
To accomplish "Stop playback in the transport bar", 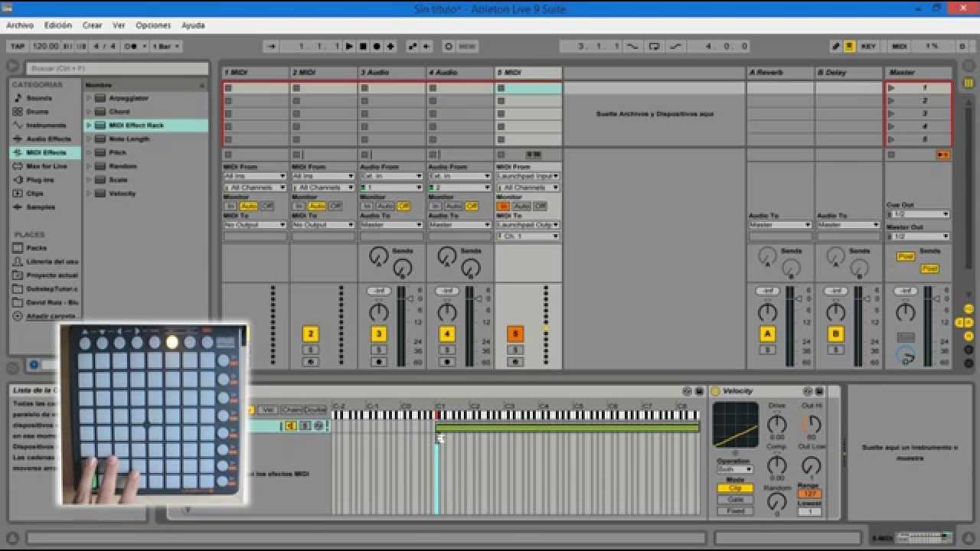I will pos(363,46).
